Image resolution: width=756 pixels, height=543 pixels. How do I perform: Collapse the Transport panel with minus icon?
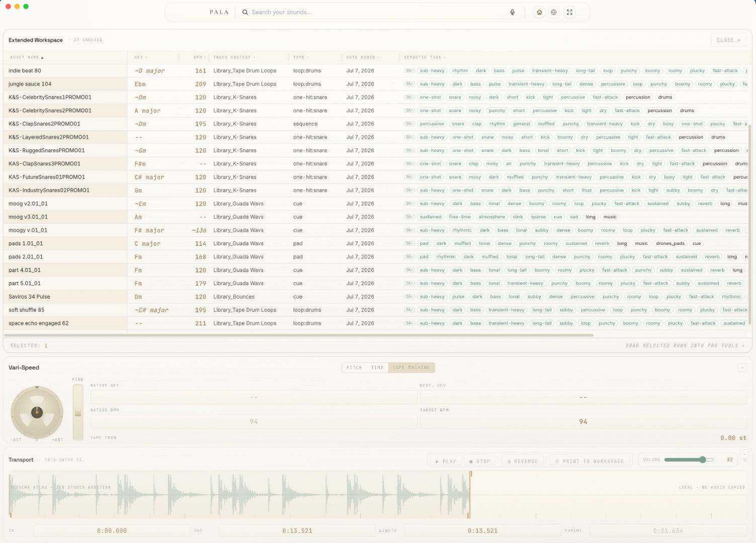(x=745, y=454)
